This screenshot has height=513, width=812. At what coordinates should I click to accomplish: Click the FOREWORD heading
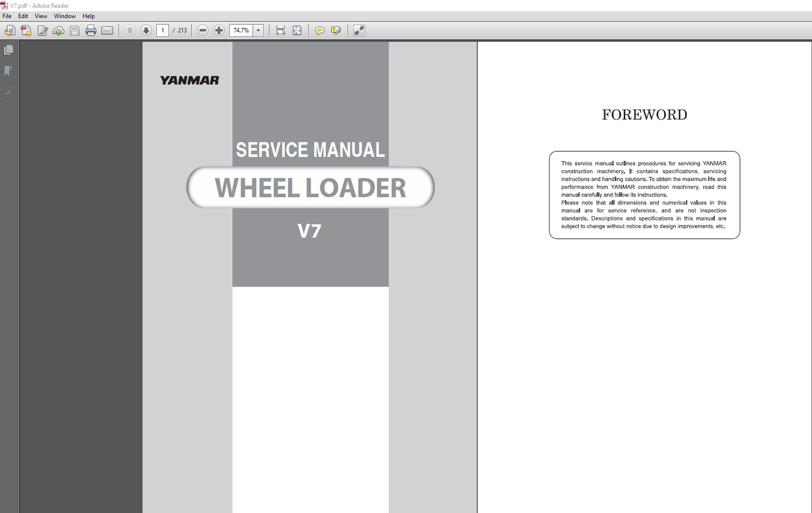[x=645, y=115]
